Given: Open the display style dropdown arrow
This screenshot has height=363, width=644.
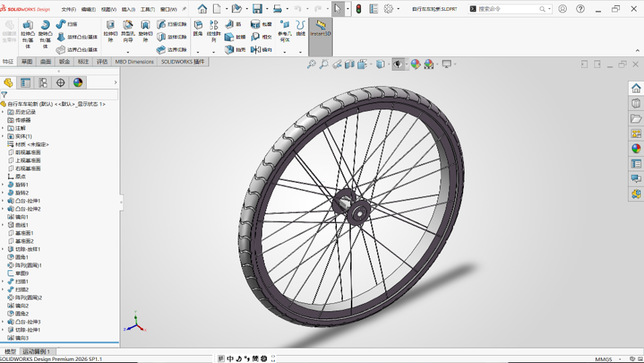Looking at the screenshot, I should [388, 64].
